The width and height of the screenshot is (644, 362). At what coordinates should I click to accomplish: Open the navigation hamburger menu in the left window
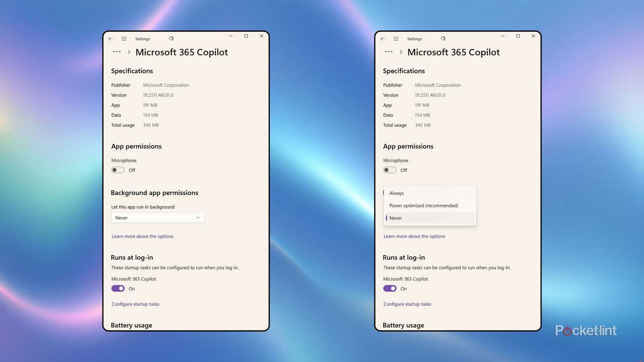tap(124, 39)
